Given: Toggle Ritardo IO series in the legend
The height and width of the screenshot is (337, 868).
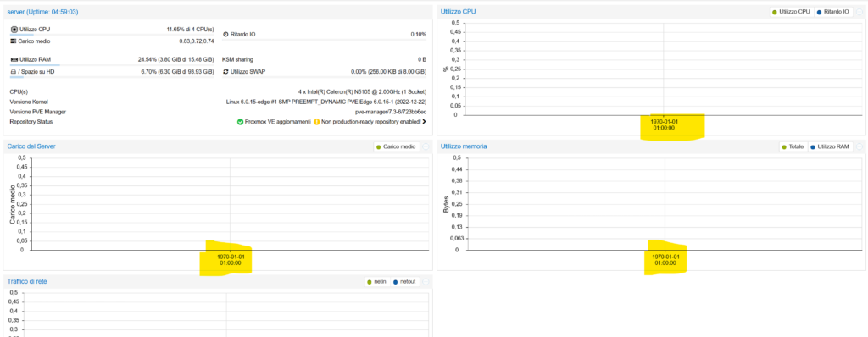Looking at the screenshot, I should click(x=833, y=12).
